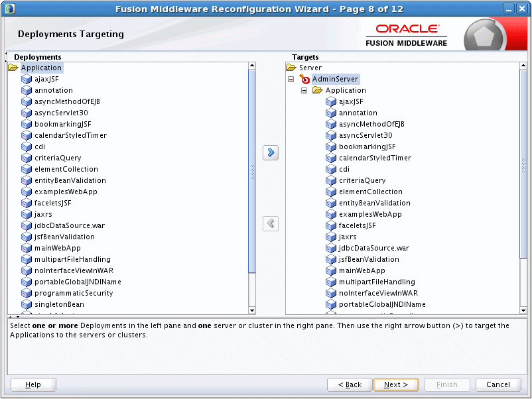Click the Deployments pane scroll-down arrow
The width and height of the screenshot is (532, 399).
click(x=252, y=310)
